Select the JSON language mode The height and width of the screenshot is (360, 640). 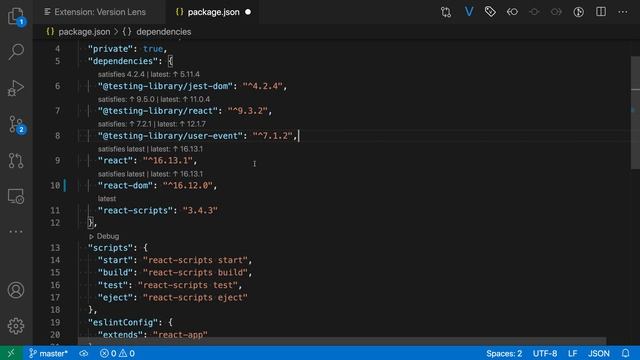[x=599, y=353]
